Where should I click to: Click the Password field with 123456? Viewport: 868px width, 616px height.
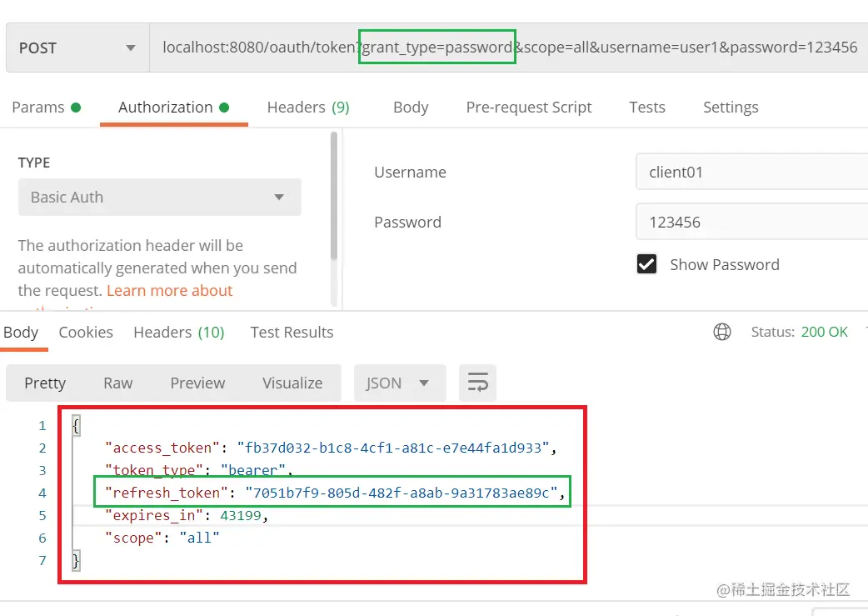tap(751, 222)
